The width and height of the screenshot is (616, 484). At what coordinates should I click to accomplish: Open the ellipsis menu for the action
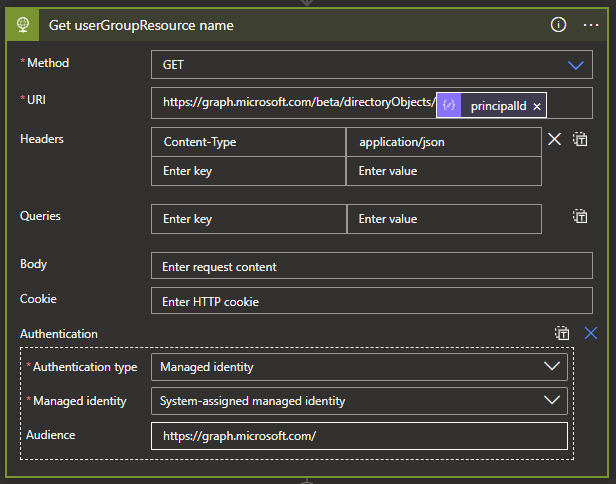590,24
